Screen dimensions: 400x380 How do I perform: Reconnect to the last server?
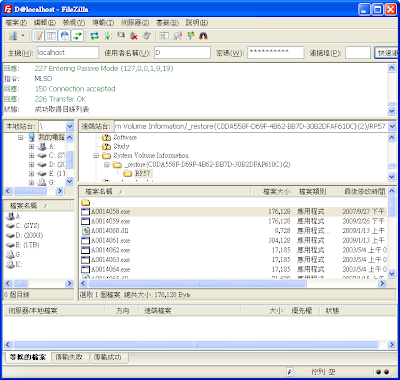pos(147,36)
